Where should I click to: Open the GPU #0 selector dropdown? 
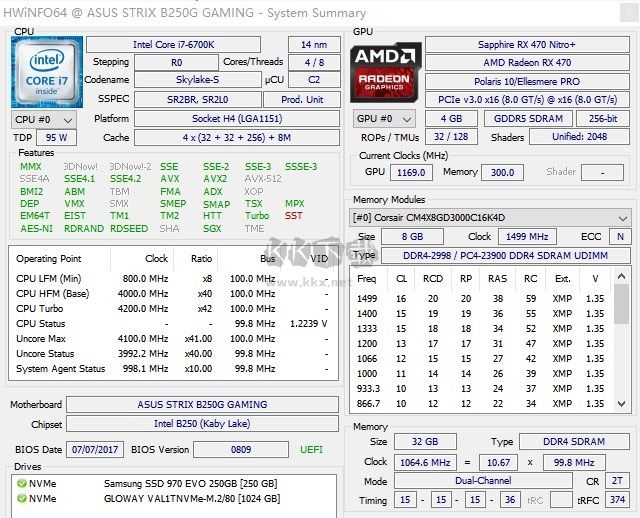384,119
